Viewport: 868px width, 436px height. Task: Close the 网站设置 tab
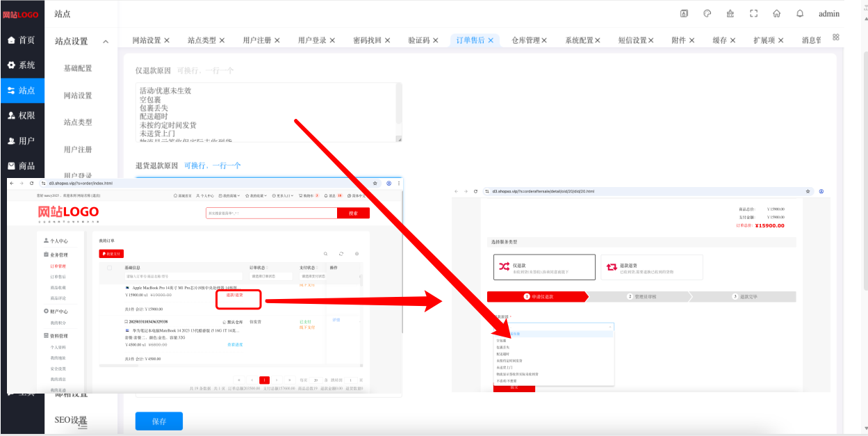[x=167, y=40]
